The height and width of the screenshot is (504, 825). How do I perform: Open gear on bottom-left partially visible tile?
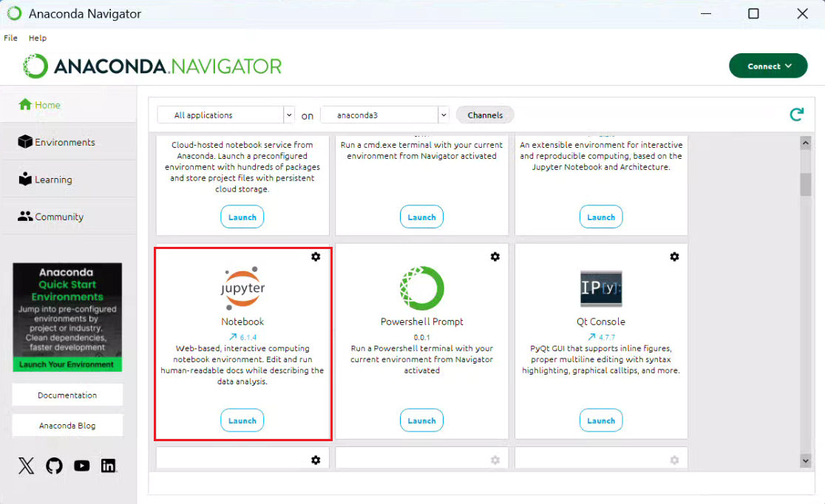pos(316,460)
